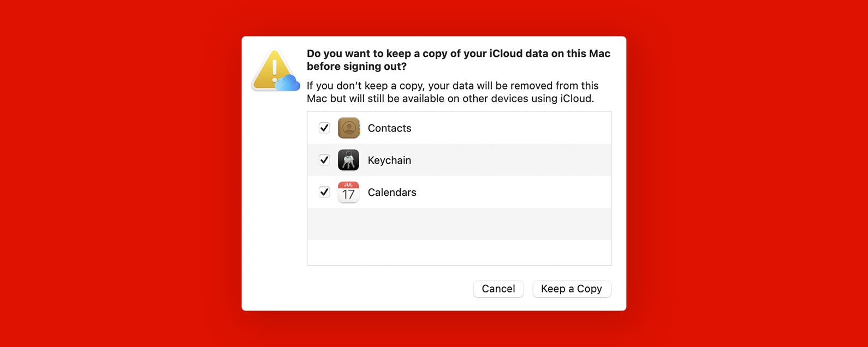The width and height of the screenshot is (868, 347).
Task: Confirm with the Keep a Copy button
Action: 571,289
